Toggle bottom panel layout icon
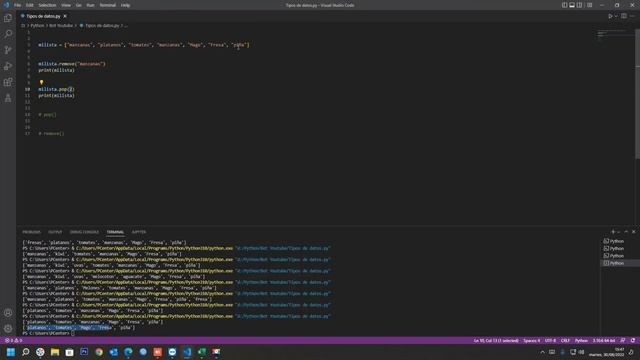The width and height of the screenshot is (640, 360). pos(572,5)
